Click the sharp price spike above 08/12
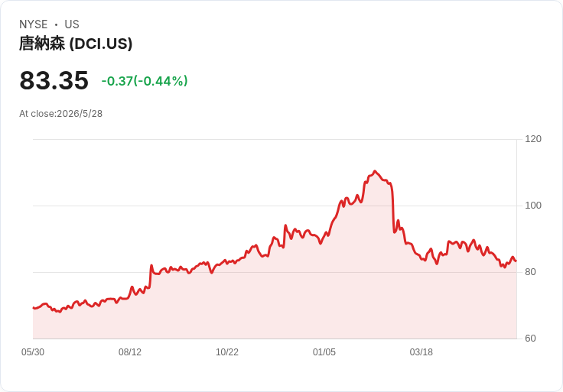563x392 pixels. 151,266
